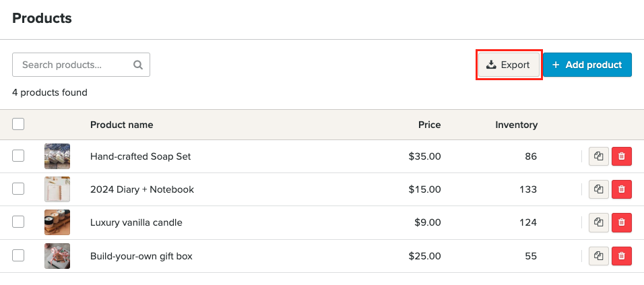644x285 pixels.
Task: Click the search magnifier icon
Action: click(x=137, y=65)
